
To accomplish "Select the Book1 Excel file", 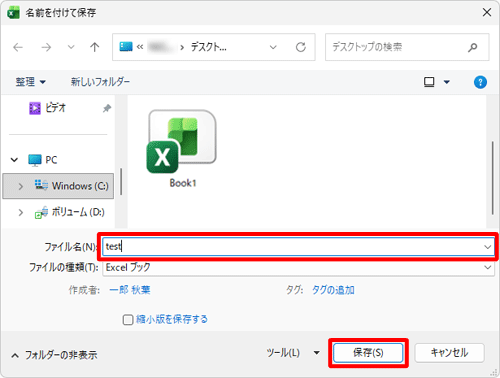I will pyautogui.click(x=182, y=149).
